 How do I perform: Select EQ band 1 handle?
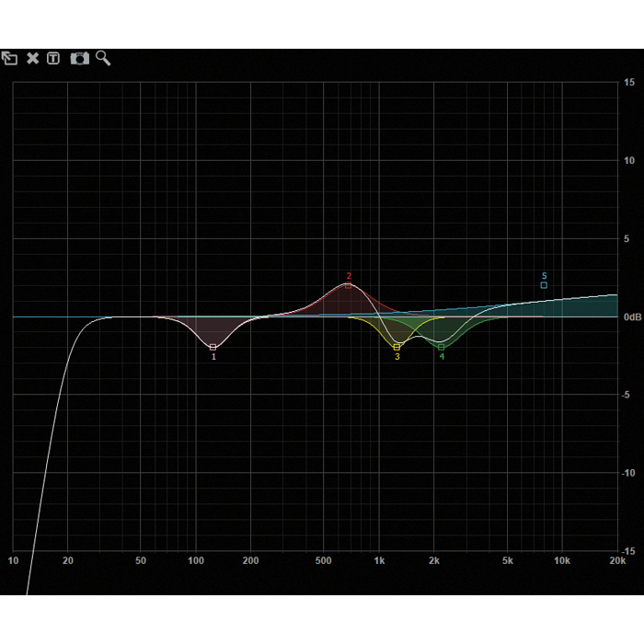pyautogui.click(x=213, y=347)
